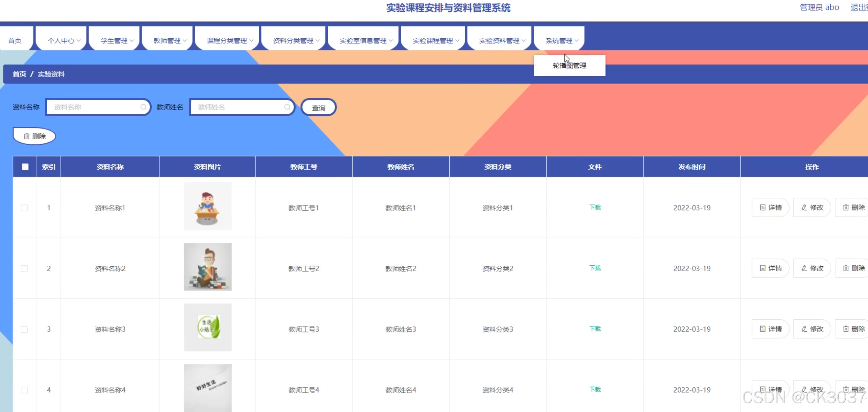Go to the 首页 navigation tab
Image resolution: width=868 pixels, height=412 pixels.
[14, 41]
